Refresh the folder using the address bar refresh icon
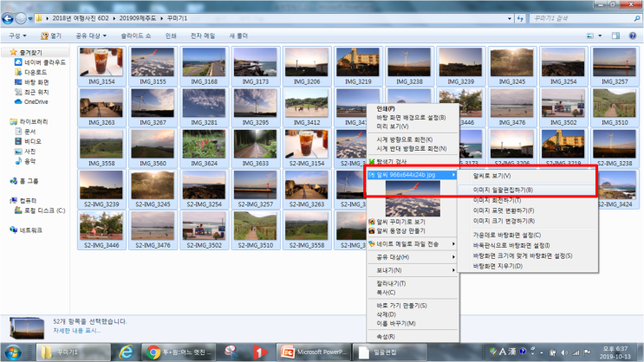This screenshot has height=362, width=644. [520, 18]
